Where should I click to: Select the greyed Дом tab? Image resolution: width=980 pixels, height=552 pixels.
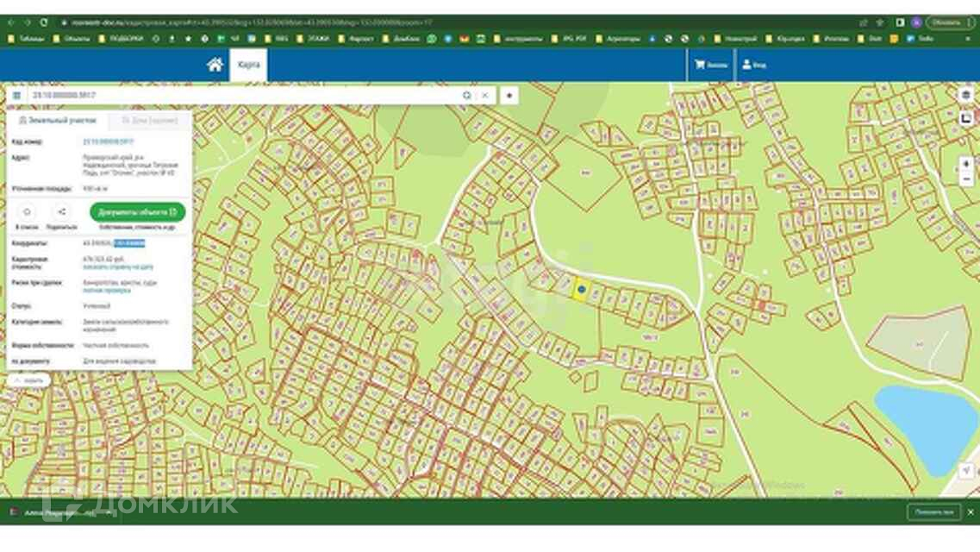149,120
